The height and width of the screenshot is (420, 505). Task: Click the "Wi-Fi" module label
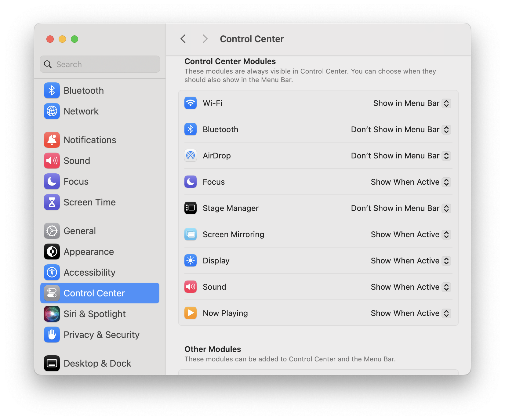tap(213, 103)
